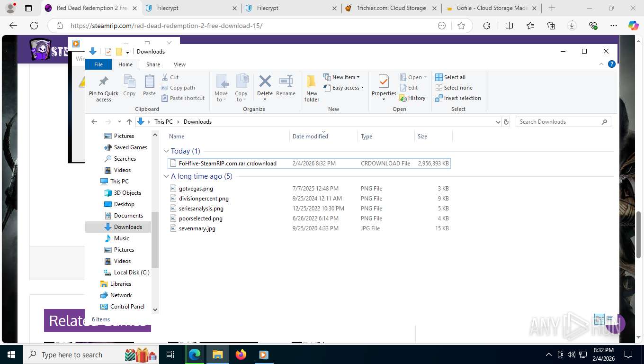This screenshot has width=644, height=364.
Task: Click navigation pane scroll down arrow
Action: [x=155, y=309]
